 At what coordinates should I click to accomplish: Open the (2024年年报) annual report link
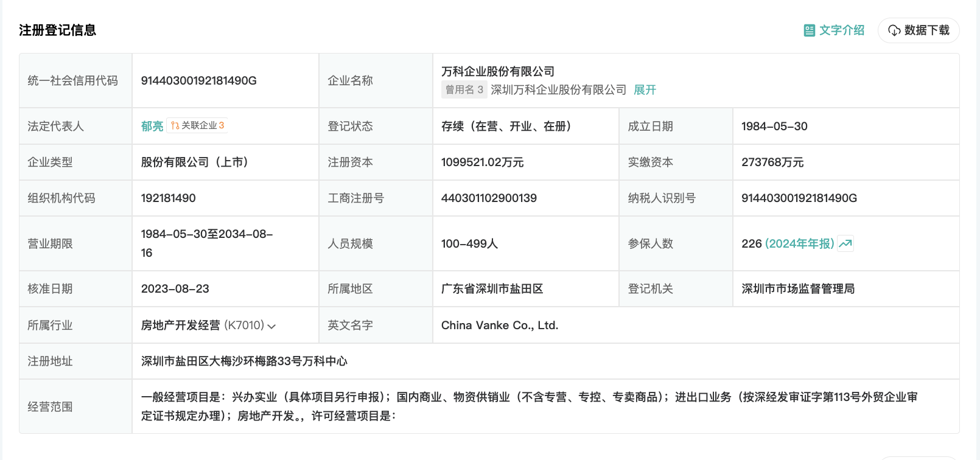click(x=799, y=243)
